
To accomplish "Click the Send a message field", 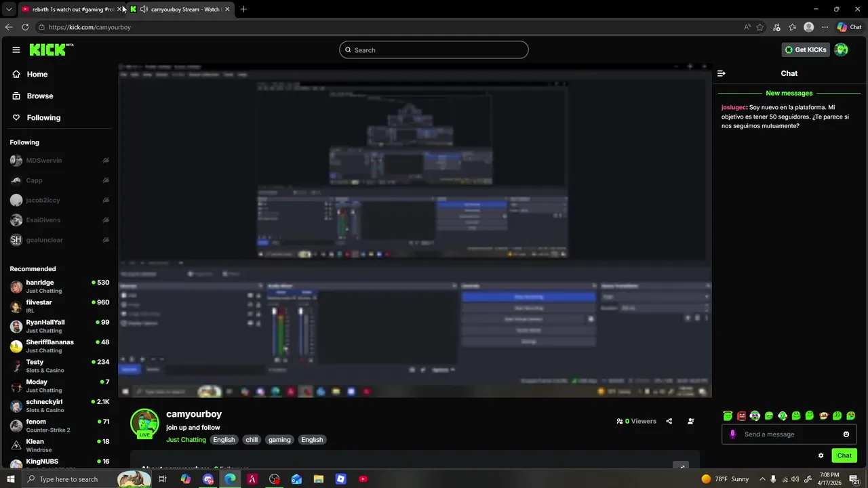I will point(790,434).
